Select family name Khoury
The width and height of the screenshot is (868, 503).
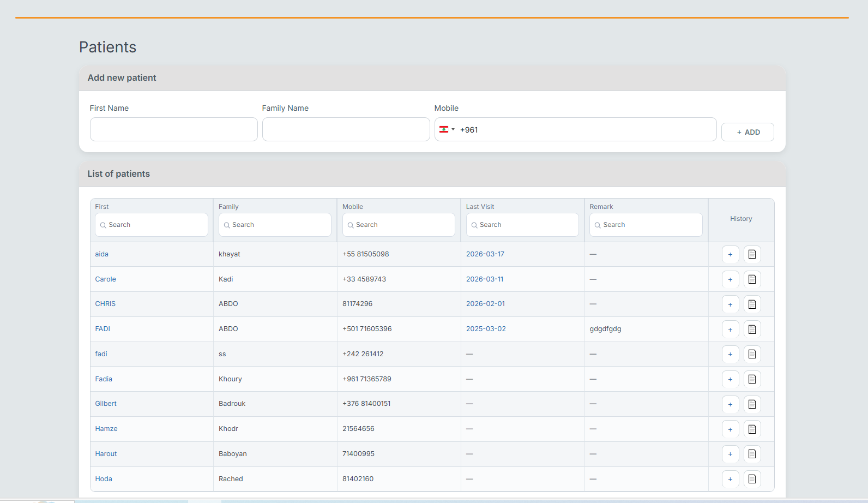coord(230,379)
